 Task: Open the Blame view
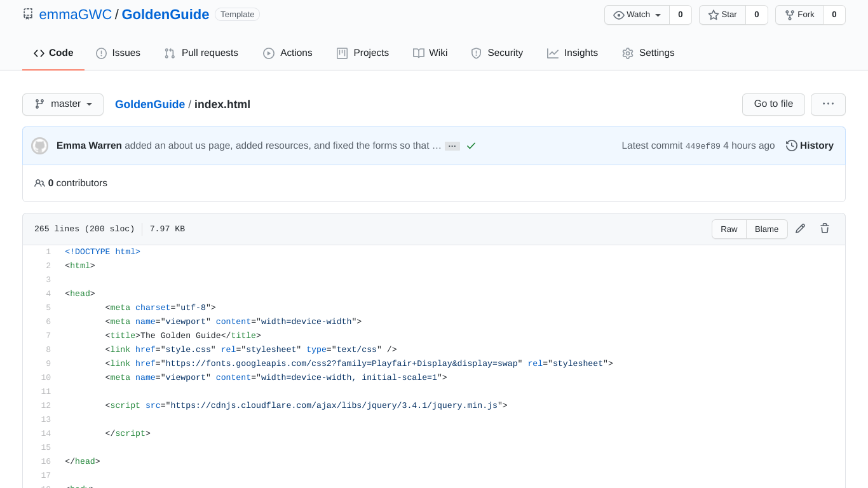click(767, 229)
